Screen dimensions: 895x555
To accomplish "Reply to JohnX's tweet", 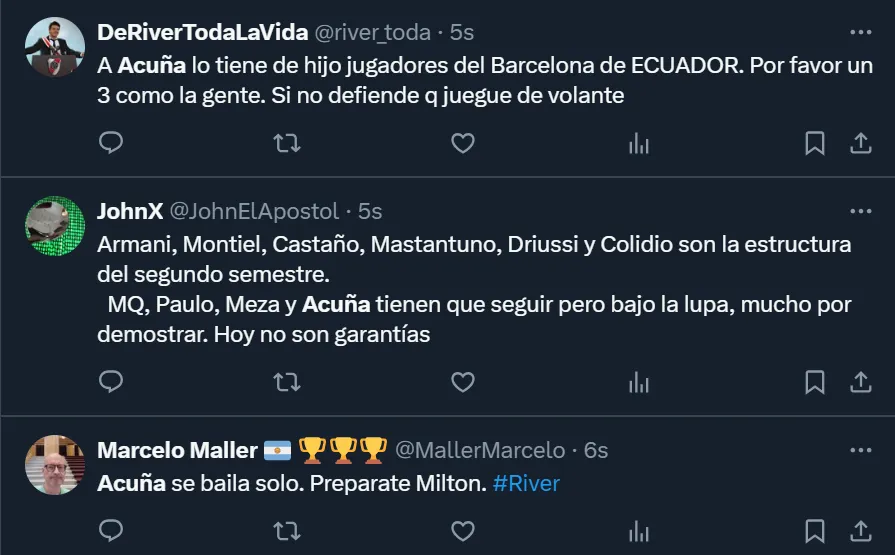I will pyautogui.click(x=111, y=382).
